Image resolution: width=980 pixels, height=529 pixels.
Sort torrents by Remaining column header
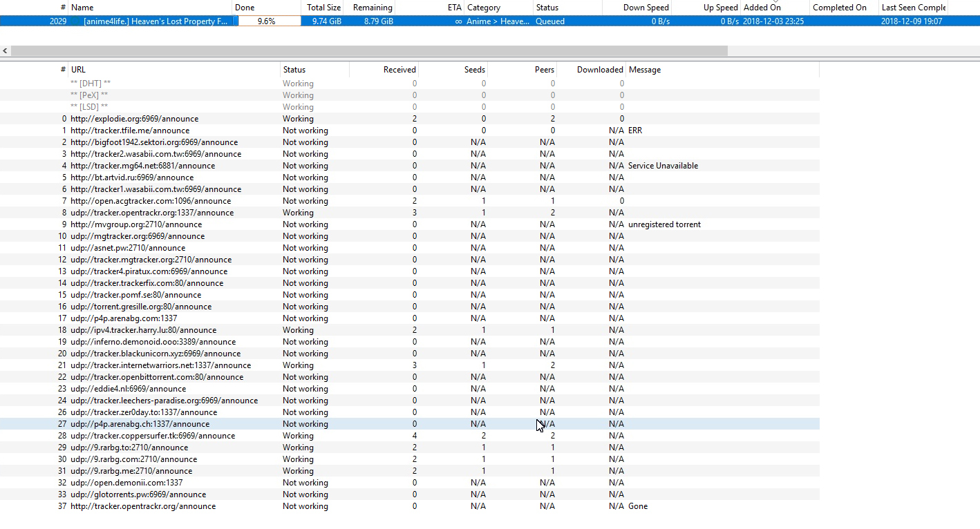point(373,7)
